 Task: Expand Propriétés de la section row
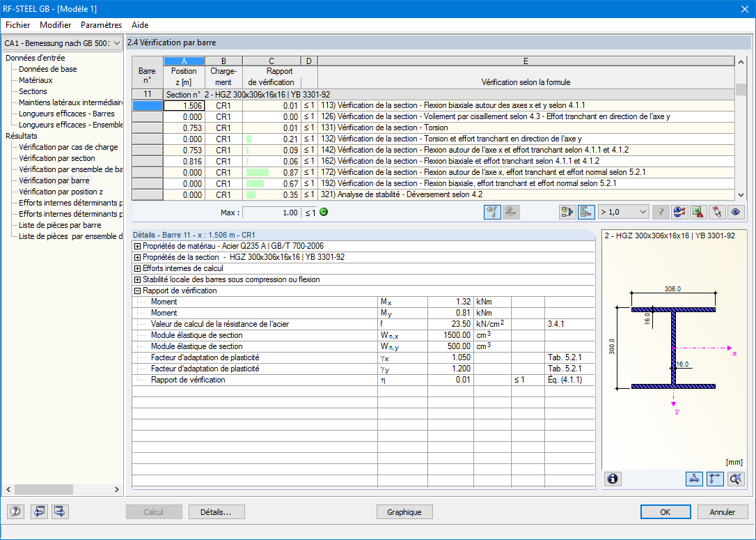click(137, 257)
